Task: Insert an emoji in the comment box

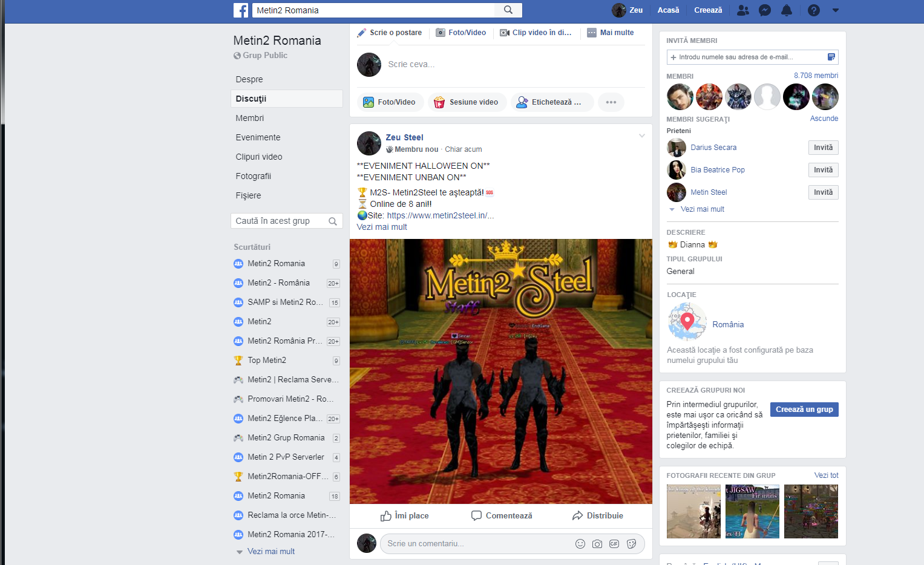Action: [x=580, y=544]
